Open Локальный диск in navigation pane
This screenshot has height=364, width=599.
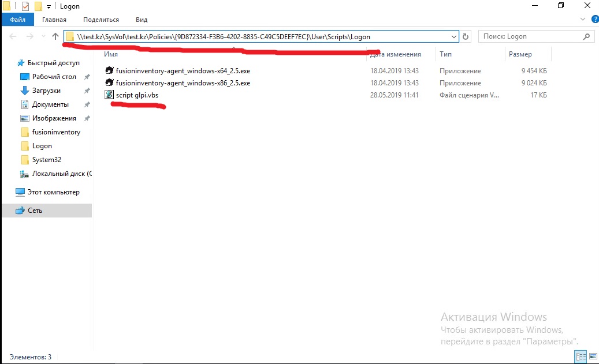(62, 174)
